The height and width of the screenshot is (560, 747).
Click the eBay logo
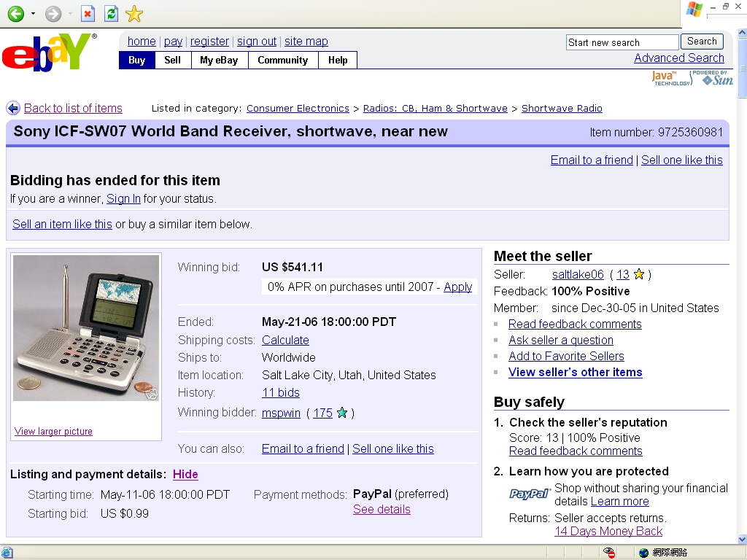[x=49, y=53]
